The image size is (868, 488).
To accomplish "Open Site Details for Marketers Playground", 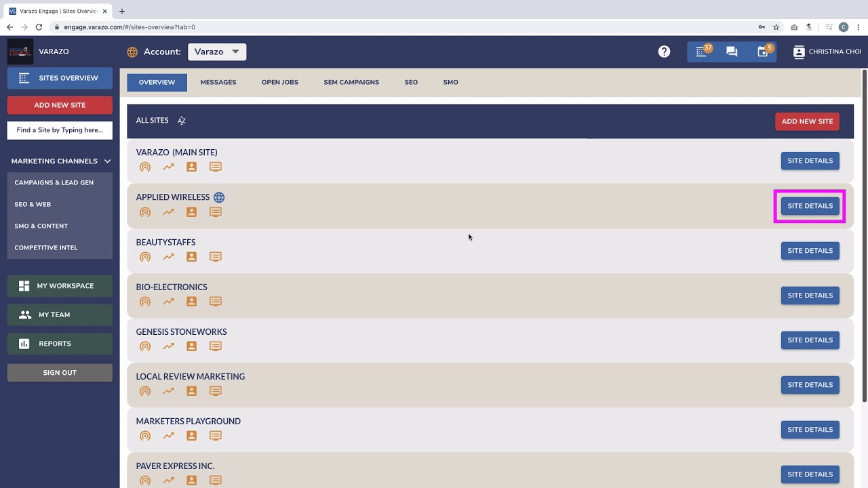I will 810,429.
